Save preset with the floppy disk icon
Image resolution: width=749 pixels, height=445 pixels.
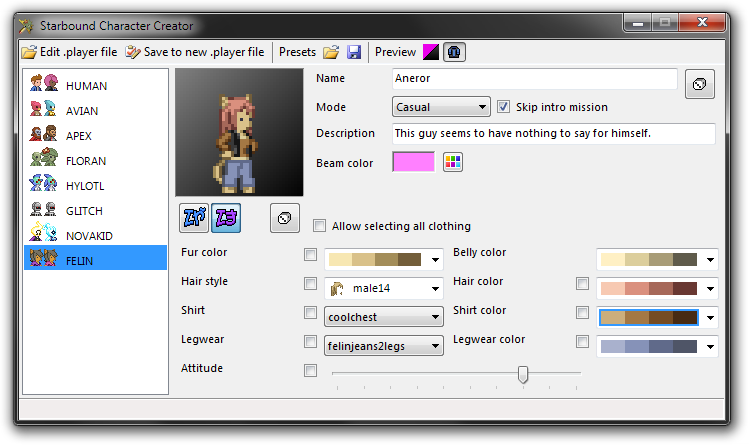click(354, 52)
